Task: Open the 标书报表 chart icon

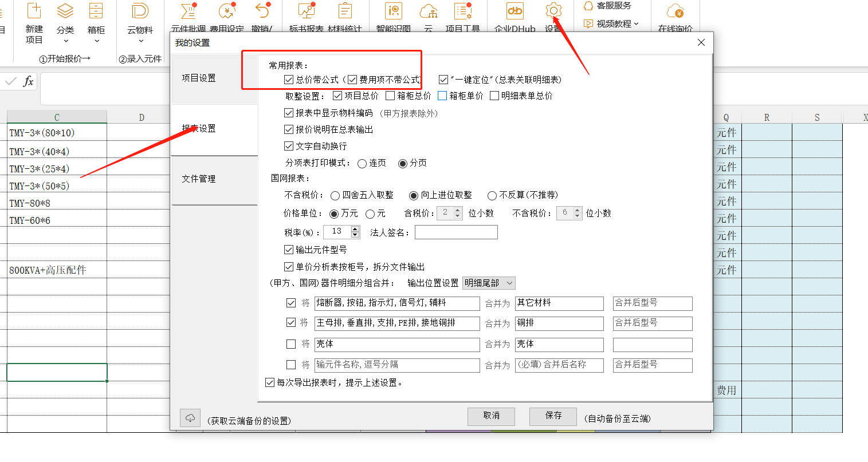Action: tap(307, 11)
